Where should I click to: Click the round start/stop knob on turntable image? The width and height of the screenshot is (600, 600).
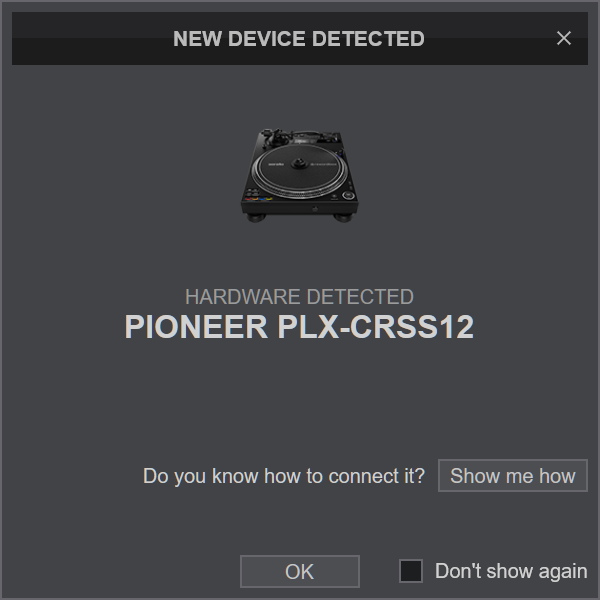pyautogui.click(x=348, y=195)
